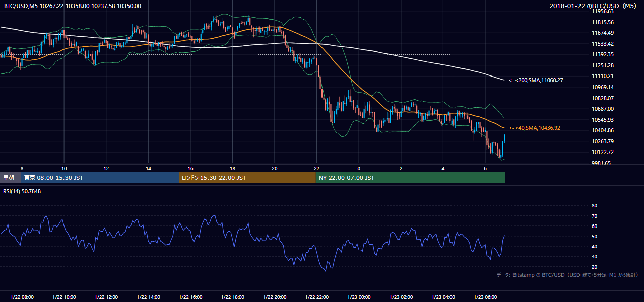The width and height of the screenshot is (644, 302).
Task: Click the time label 1/23 06:00
Action: click(x=485, y=297)
